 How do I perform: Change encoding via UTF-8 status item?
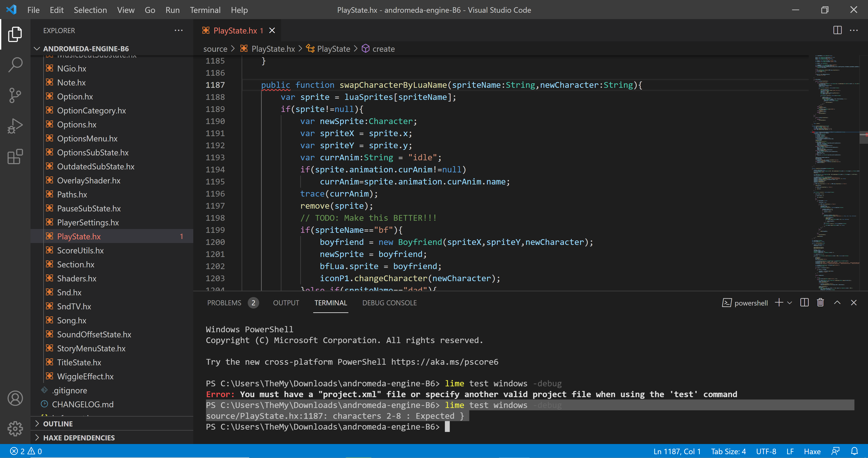(x=766, y=451)
